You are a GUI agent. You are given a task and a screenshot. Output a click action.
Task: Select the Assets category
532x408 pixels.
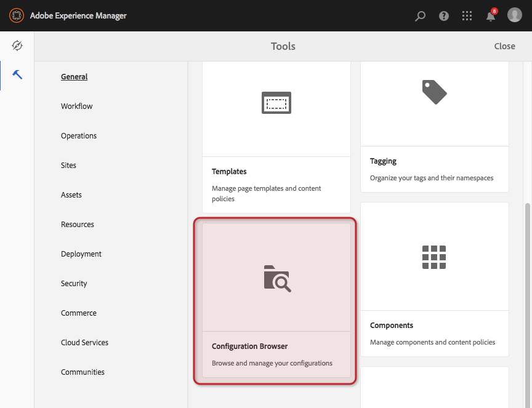[x=71, y=194]
